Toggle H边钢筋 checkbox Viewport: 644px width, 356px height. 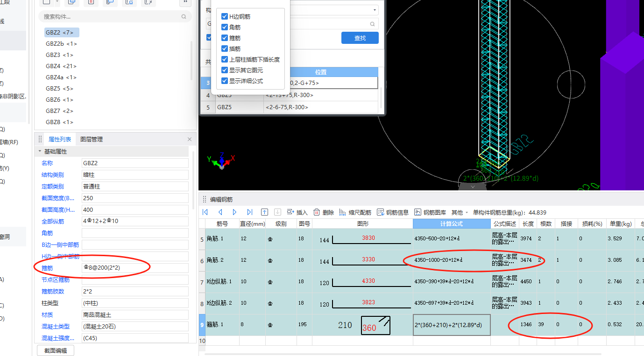coord(225,16)
